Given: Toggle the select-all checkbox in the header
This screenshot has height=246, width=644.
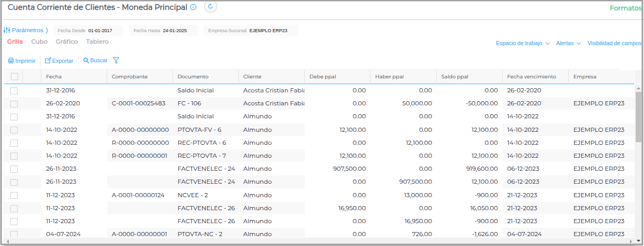Looking at the screenshot, I should pyautogui.click(x=15, y=76).
